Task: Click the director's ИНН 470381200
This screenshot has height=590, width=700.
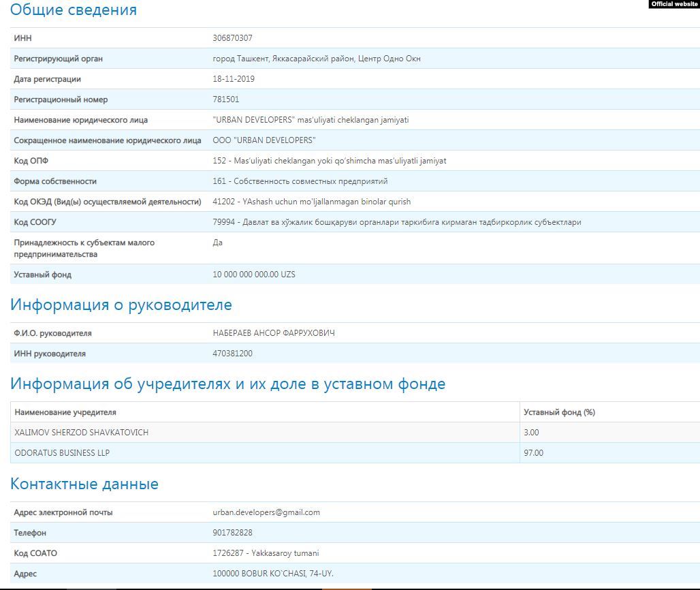Action: coord(232,354)
